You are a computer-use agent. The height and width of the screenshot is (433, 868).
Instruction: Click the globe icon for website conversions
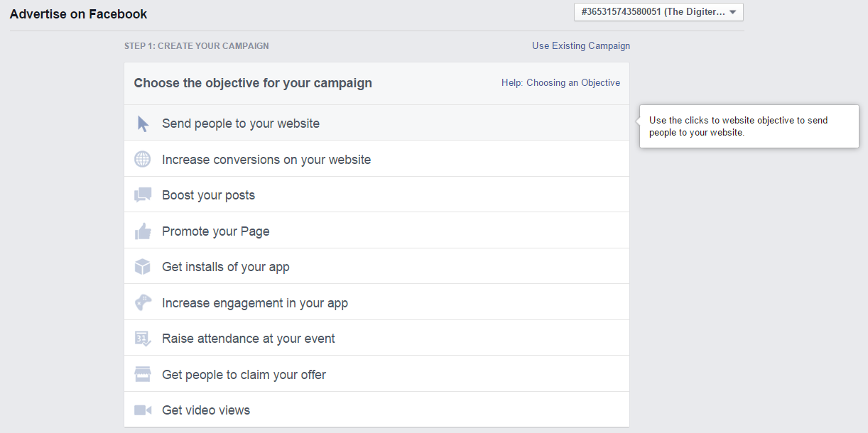(x=143, y=159)
